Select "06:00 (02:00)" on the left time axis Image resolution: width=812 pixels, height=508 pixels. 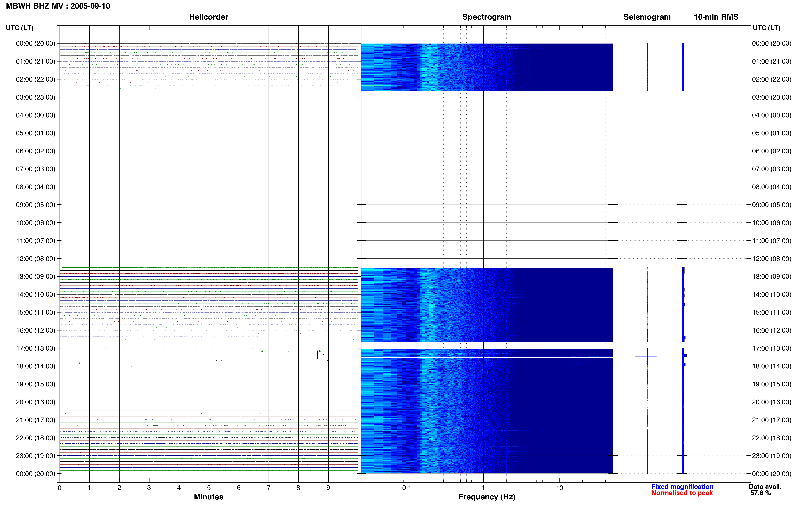coord(36,151)
